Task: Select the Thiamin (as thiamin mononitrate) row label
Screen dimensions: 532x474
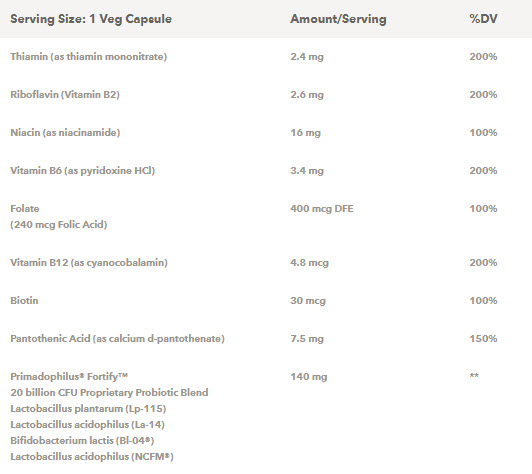Action: 89,57
